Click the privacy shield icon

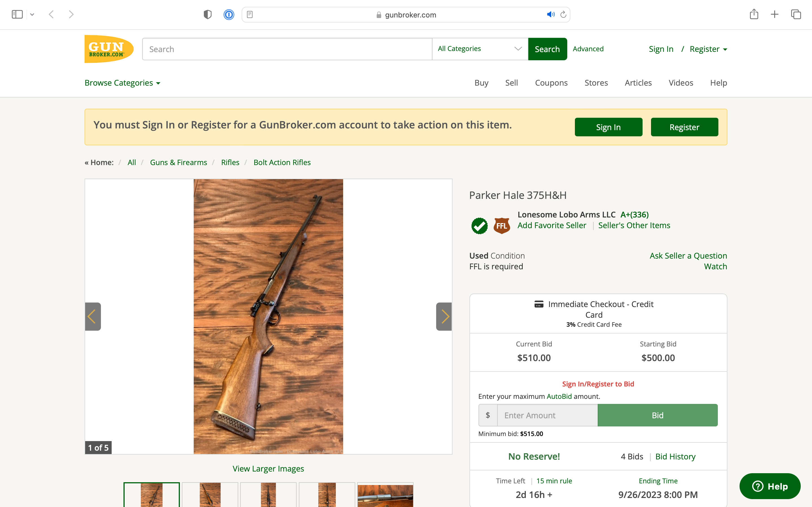coord(208,14)
